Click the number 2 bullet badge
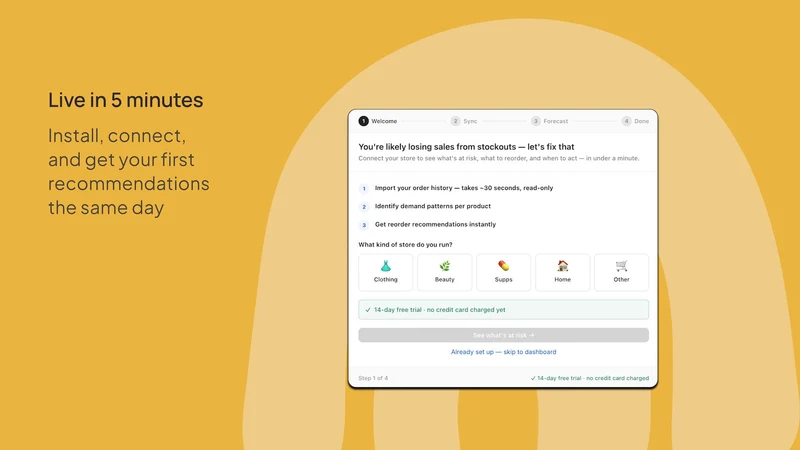This screenshot has width=800, height=450. tap(364, 207)
